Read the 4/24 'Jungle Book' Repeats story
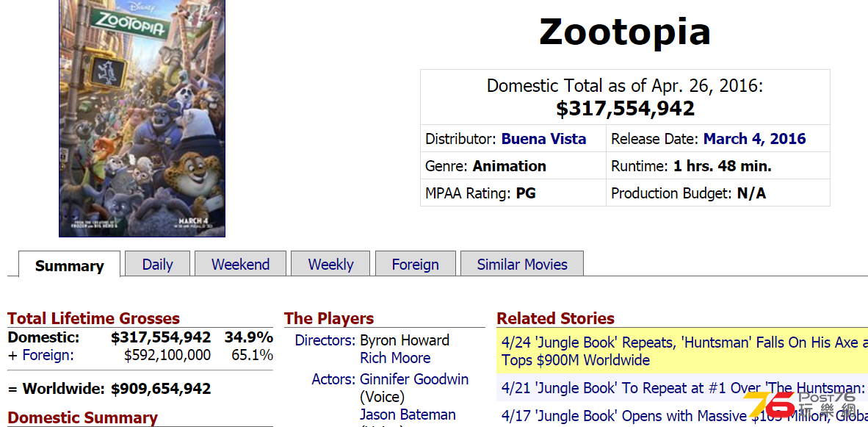This screenshot has width=868, height=427. tap(682, 352)
